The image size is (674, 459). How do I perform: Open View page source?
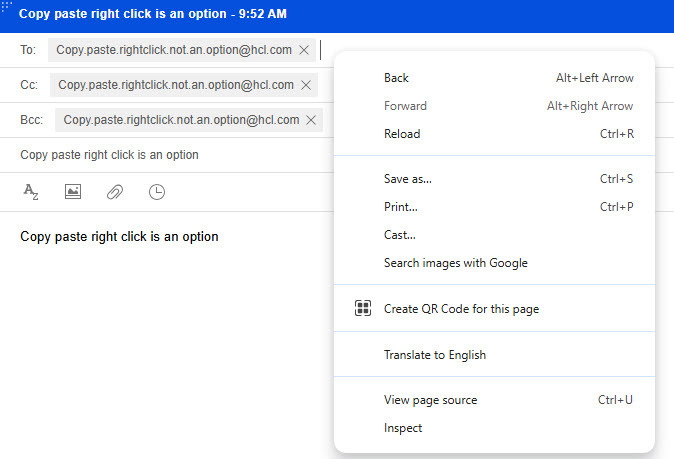click(430, 400)
